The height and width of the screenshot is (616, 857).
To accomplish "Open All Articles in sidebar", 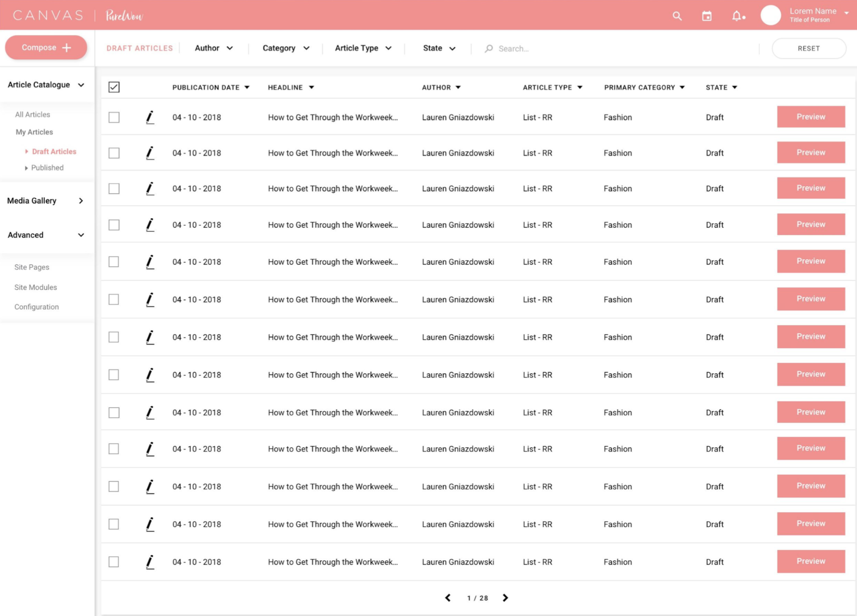I will 32,114.
